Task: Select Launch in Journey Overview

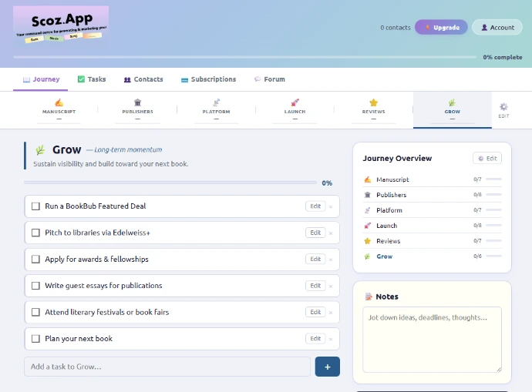Action: click(x=432, y=226)
